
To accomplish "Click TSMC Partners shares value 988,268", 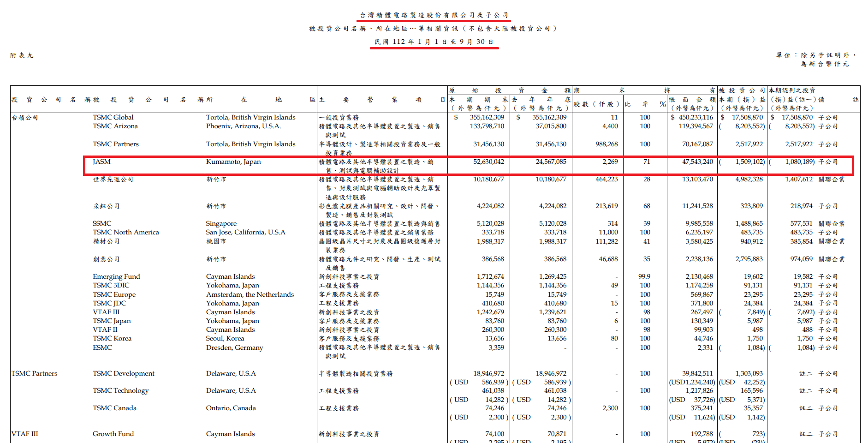I will (606, 144).
